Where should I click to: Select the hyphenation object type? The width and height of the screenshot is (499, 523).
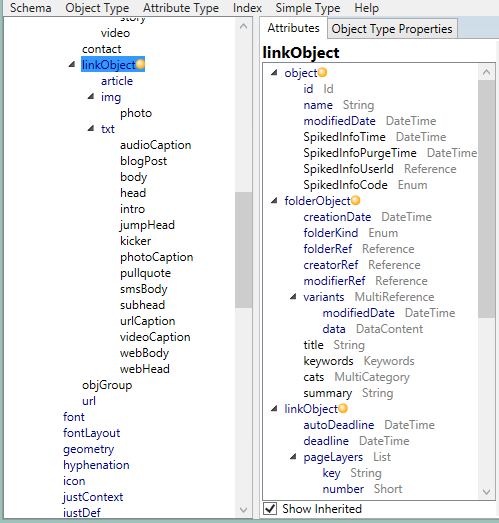(96, 465)
